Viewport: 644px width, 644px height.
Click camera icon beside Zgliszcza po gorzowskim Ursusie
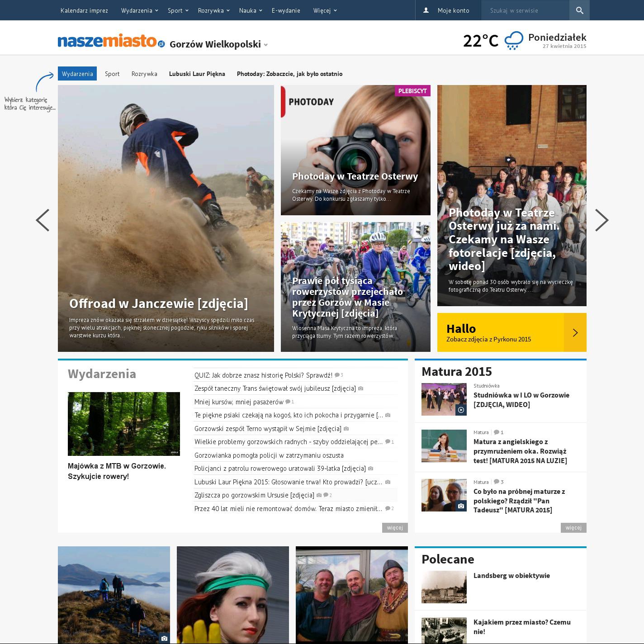click(x=319, y=495)
